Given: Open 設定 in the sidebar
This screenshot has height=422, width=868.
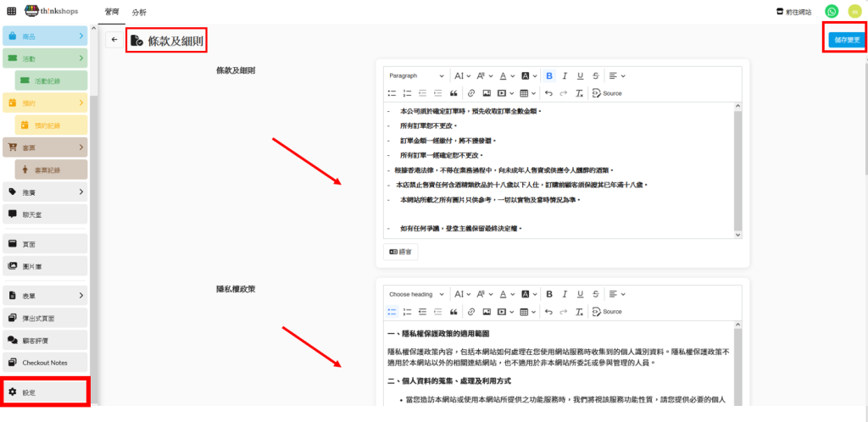Looking at the screenshot, I should [x=46, y=392].
